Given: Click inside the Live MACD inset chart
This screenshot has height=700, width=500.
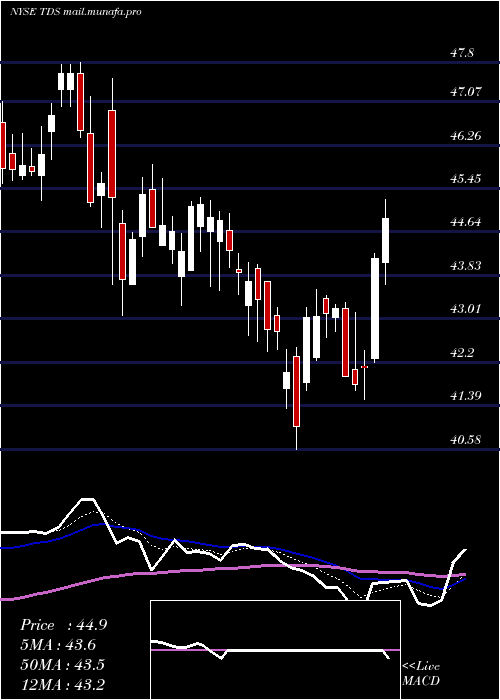Looking at the screenshot, I should point(275,650).
